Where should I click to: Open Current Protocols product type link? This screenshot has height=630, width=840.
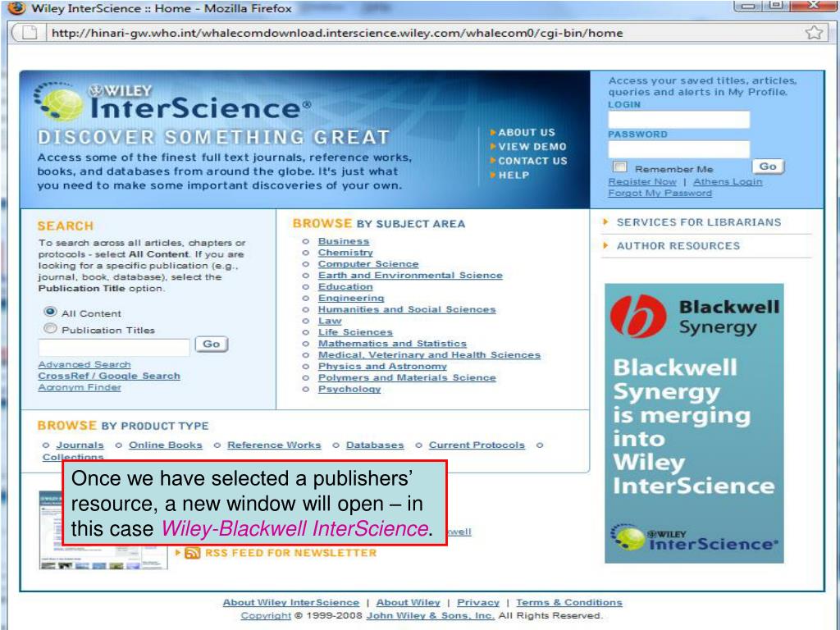coord(477,445)
